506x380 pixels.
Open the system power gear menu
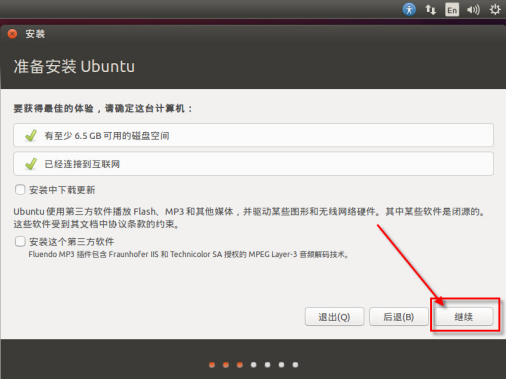click(x=495, y=9)
